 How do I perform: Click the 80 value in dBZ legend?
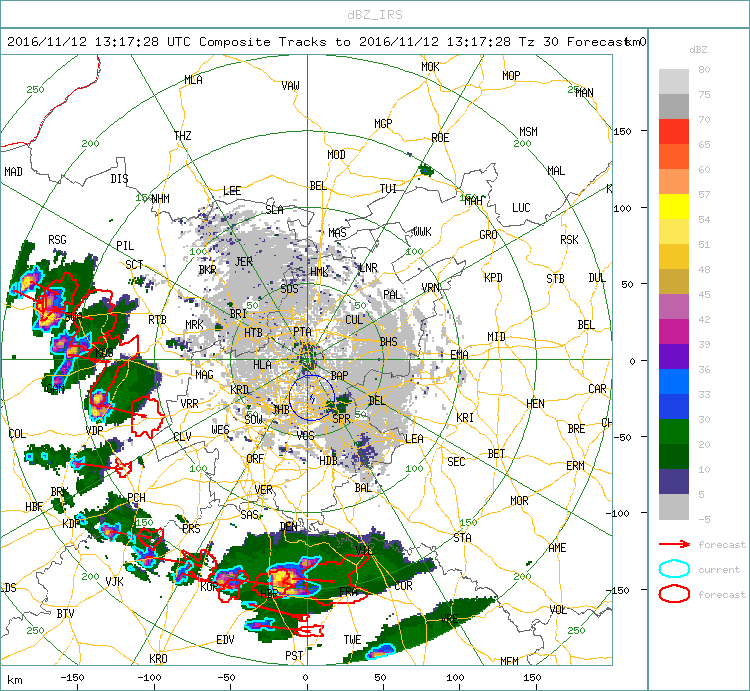tap(704, 69)
